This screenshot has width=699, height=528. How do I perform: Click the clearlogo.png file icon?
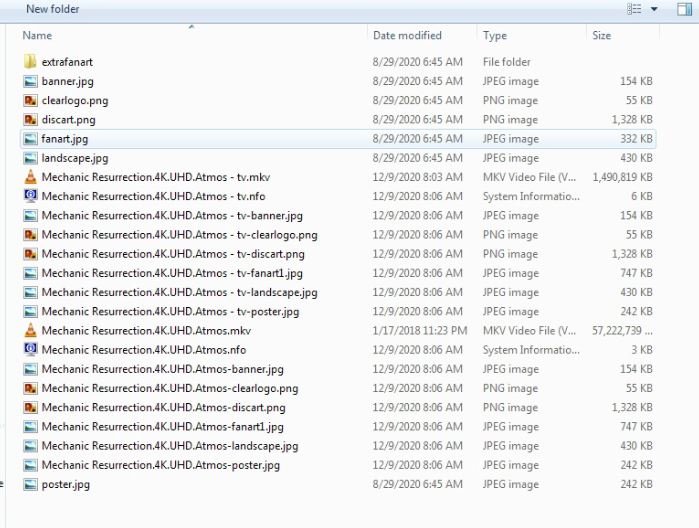(x=30, y=100)
